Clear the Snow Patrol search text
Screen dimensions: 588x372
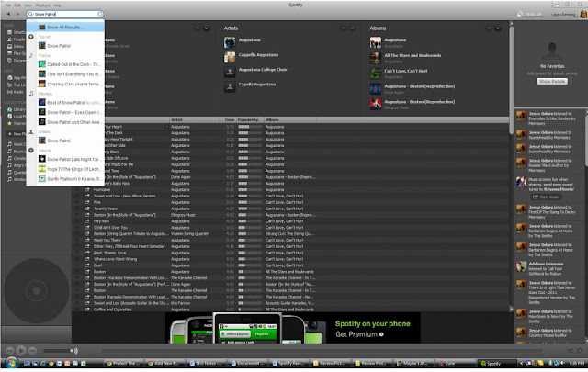[100, 15]
